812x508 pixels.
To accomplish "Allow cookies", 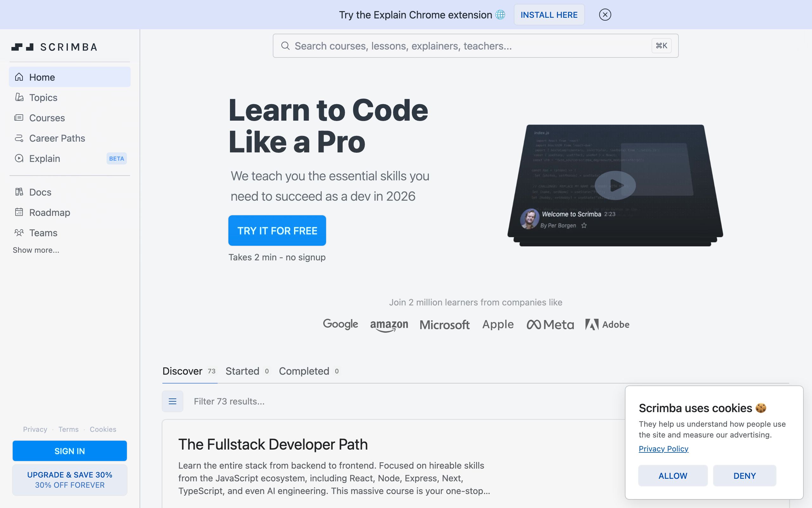I will pos(673,476).
